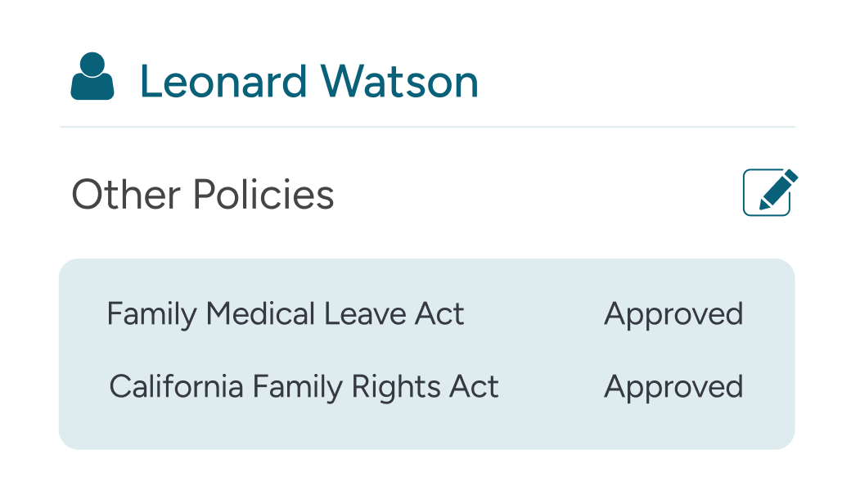Click the word Policies in the section title
Screen dimensions: 851x504
pos(263,194)
